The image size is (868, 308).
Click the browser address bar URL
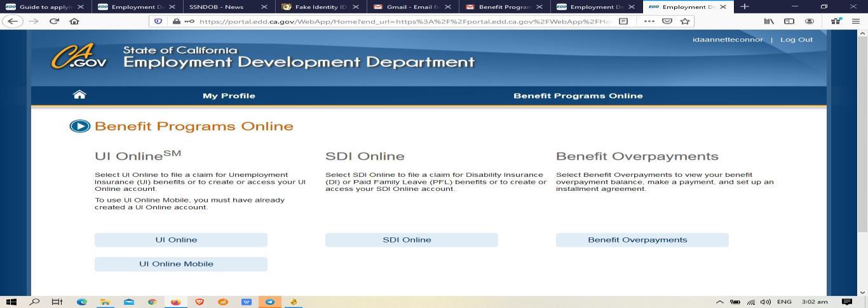point(406,21)
